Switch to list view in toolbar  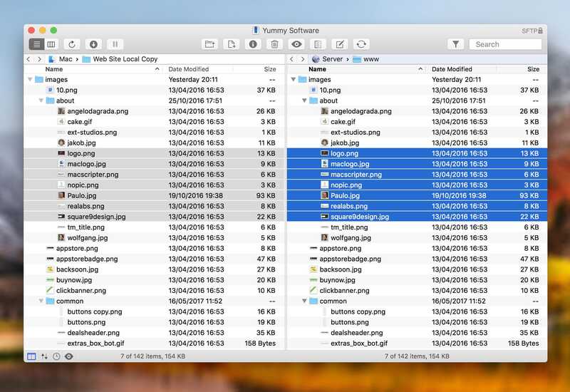tap(37, 44)
